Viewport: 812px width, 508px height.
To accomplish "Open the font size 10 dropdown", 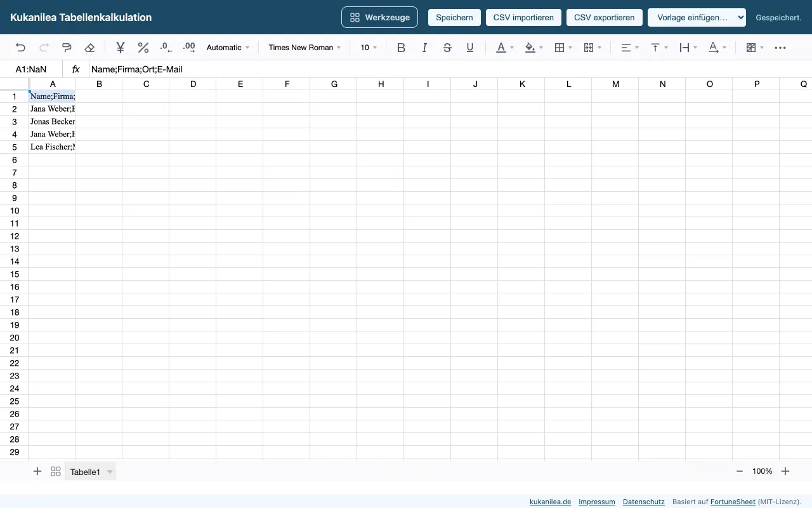I will click(x=369, y=48).
